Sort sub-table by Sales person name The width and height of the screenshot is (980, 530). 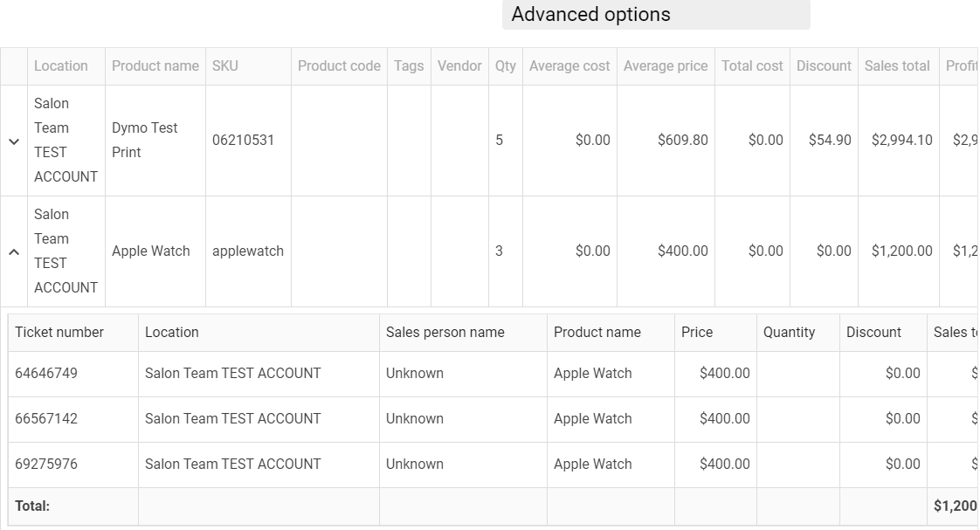[445, 333]
